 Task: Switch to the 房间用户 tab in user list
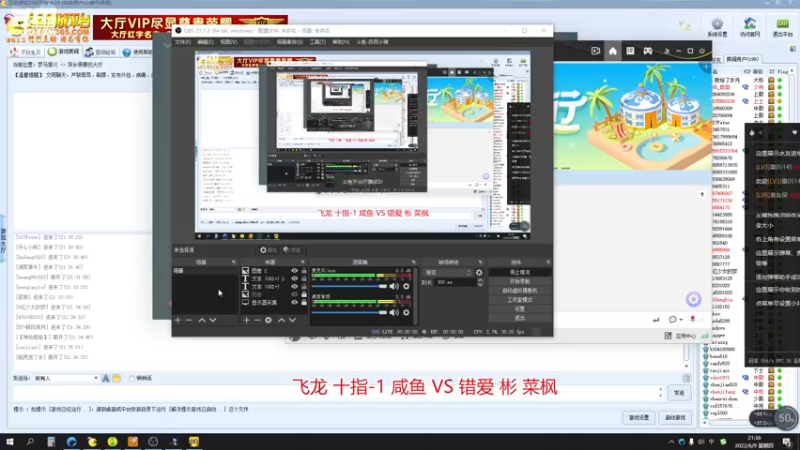[x=742, y=59]
